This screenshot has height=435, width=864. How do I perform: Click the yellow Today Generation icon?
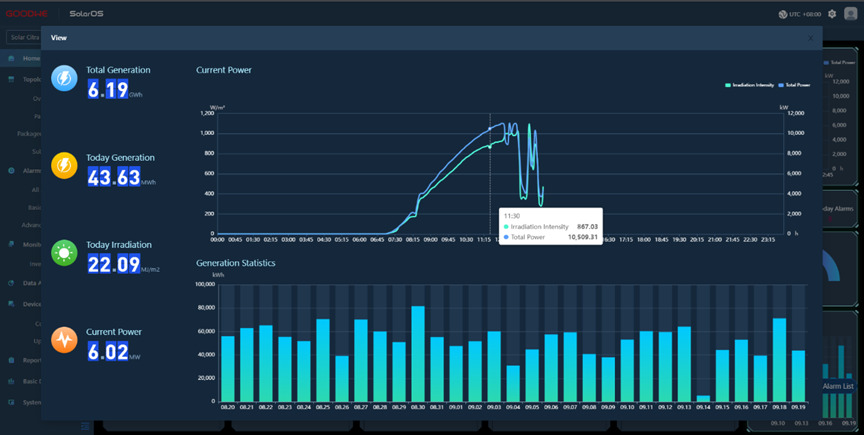[64, 166]
